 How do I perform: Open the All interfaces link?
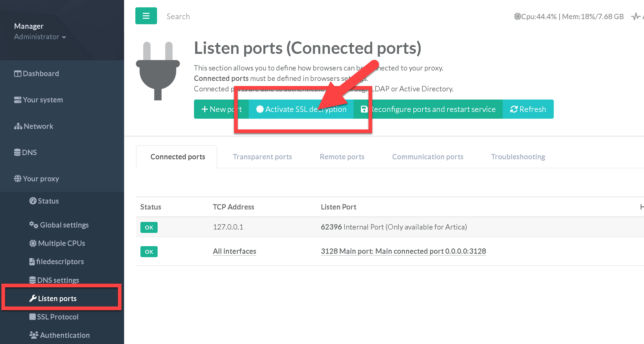(x=234, y=251)
